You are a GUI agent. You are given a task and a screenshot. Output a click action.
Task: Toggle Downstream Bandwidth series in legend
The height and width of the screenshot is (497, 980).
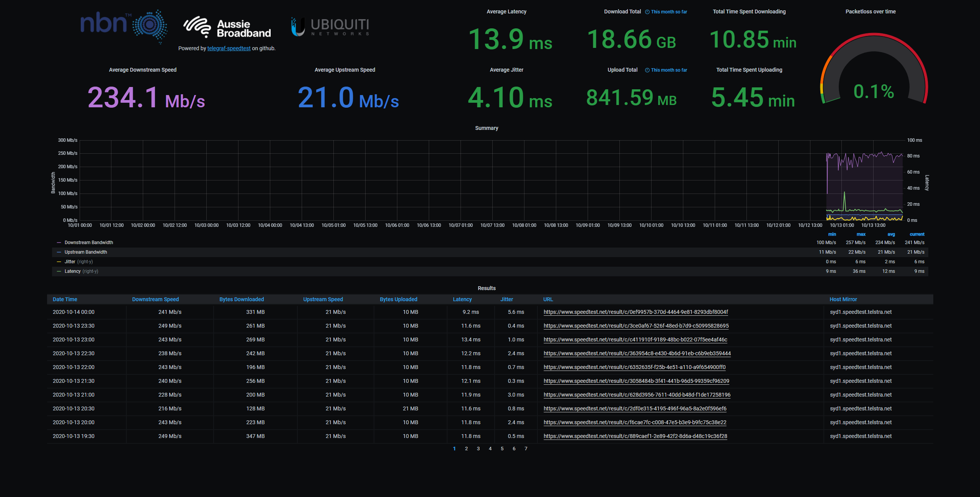[x=89, y=243]
